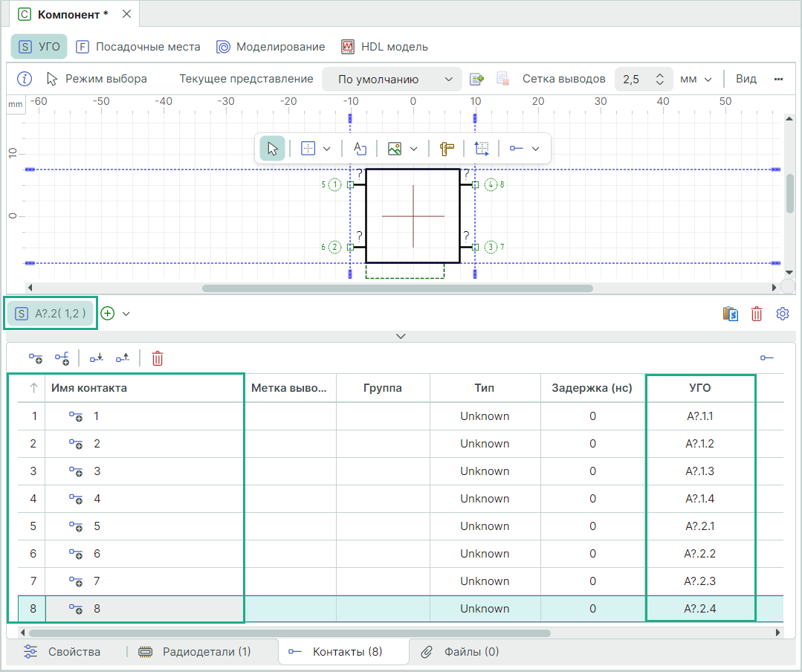Viewport: 802px width, 672px height.
Task: Open the мм units dropdown
Action: point(696,79)
